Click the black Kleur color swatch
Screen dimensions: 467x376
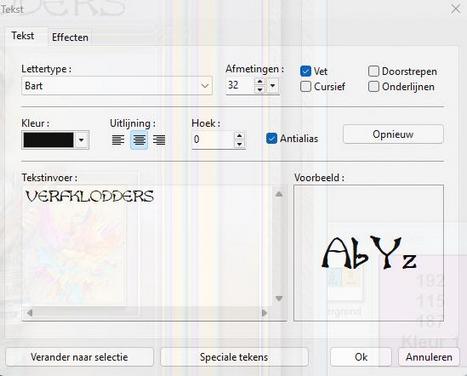(x=49, y=140)
